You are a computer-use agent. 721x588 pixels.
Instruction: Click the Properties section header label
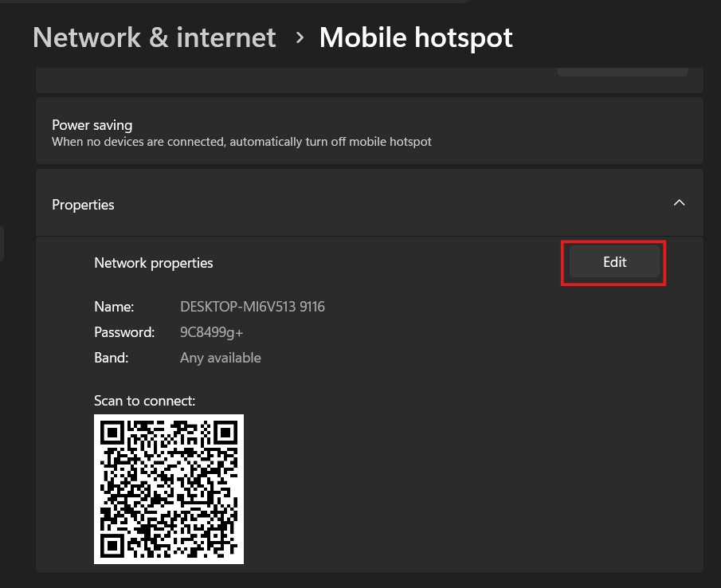pyautogui.click(x=83, y=205)
